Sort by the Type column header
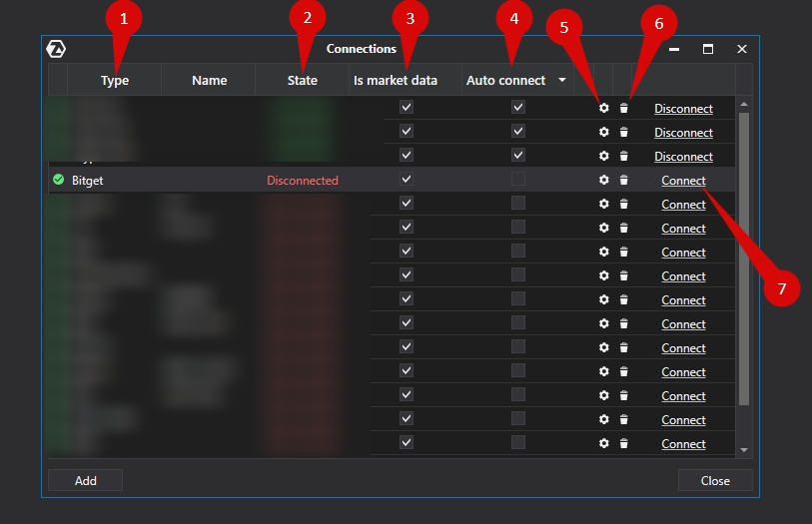Image resolution: width=812 pixels, height=524 pixels. coord(115,81)
